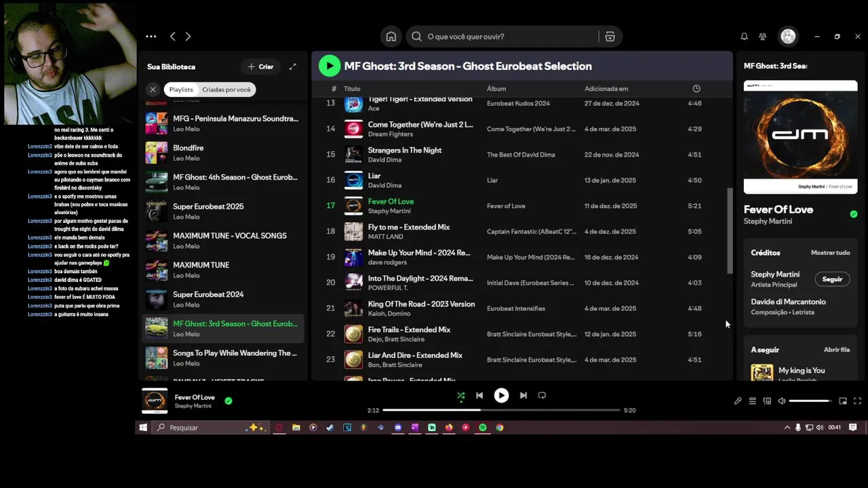The image size is (868, 488).
Task: Skip to previous track
Action: (479, 395)
